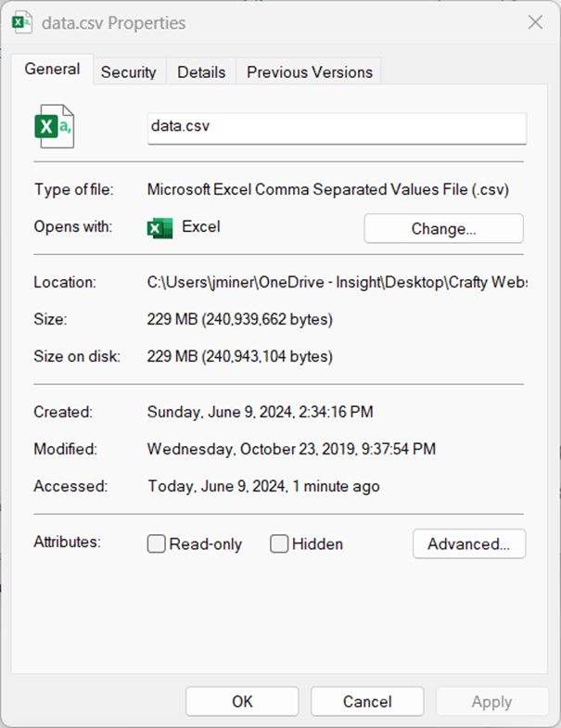Screen dimensions: 561x728
Task: Click the Created date value
Action: (261, 412)
